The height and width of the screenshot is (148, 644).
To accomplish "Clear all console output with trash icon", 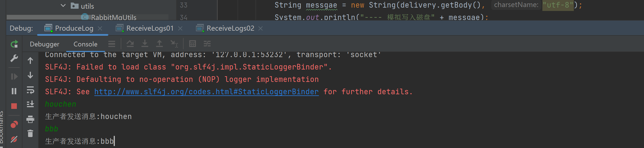I will coord(30,133).
